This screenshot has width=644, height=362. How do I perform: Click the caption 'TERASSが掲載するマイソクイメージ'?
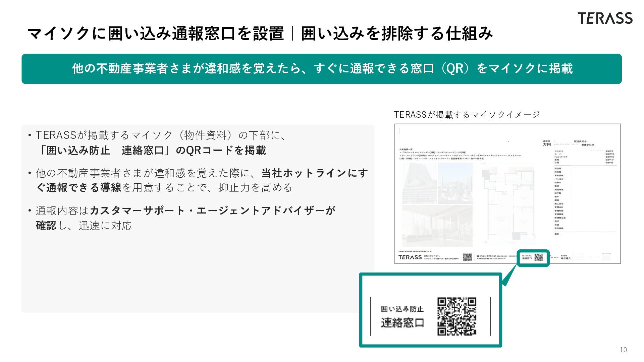[467, 115]
